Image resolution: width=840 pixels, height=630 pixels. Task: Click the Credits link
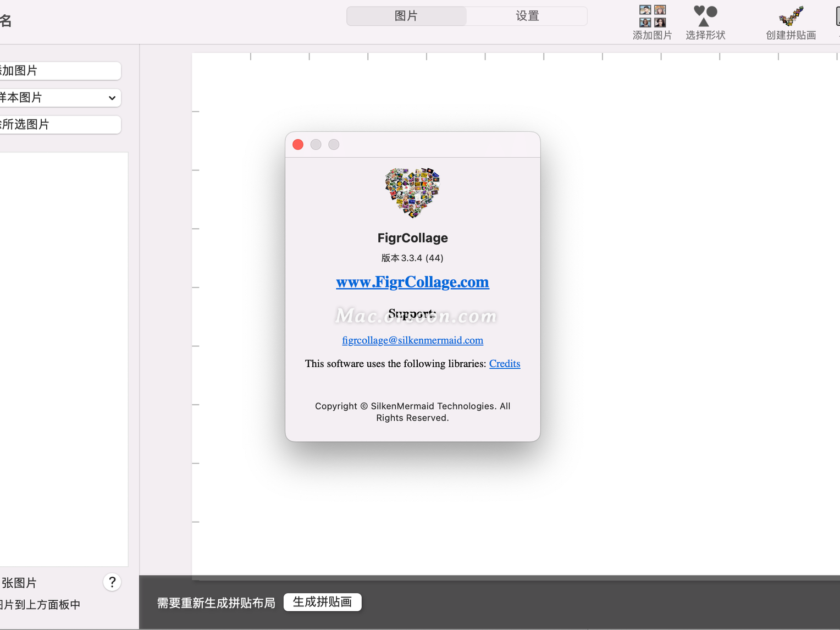(x=504, y=363)
